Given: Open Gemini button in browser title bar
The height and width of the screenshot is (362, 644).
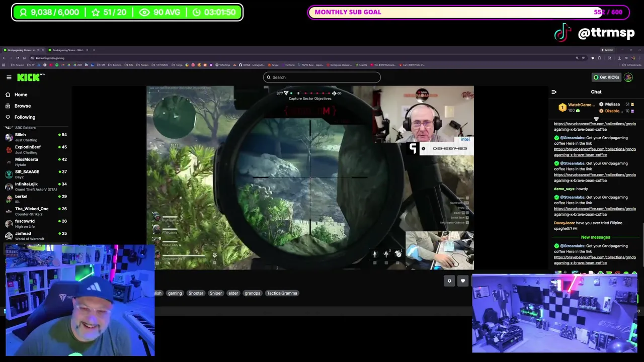Looking at the screenshot, I should click(x=607, y=50).
